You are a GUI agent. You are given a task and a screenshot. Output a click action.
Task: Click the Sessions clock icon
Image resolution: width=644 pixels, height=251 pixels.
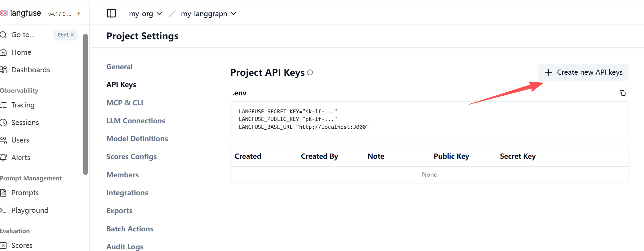click(3, 123)
